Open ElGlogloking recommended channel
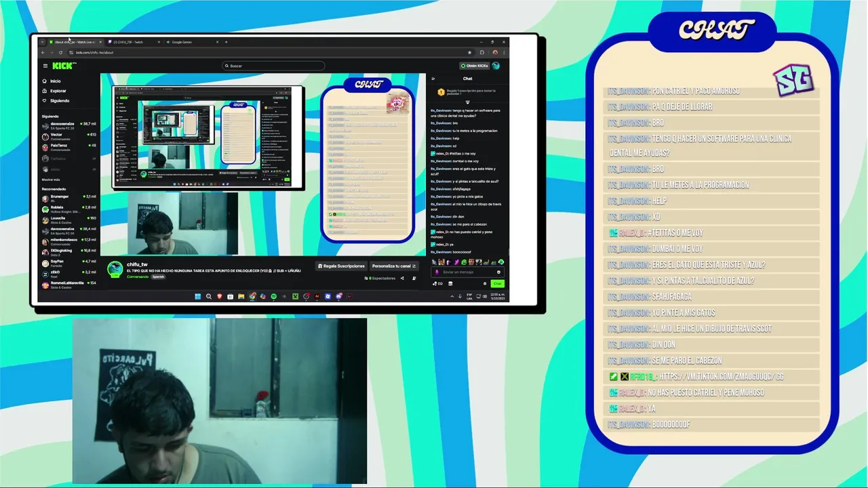This screenshot has width=868, height=488. click(69, 252)
